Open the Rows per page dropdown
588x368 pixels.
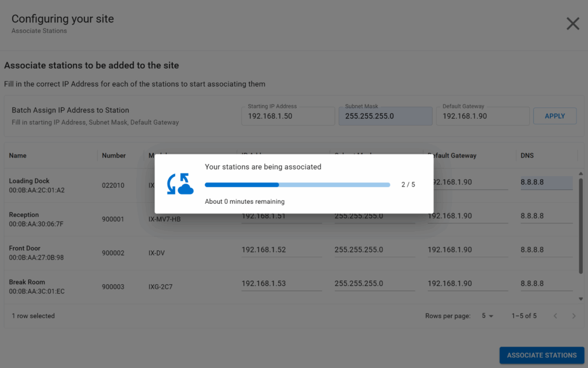coord(488,316)
